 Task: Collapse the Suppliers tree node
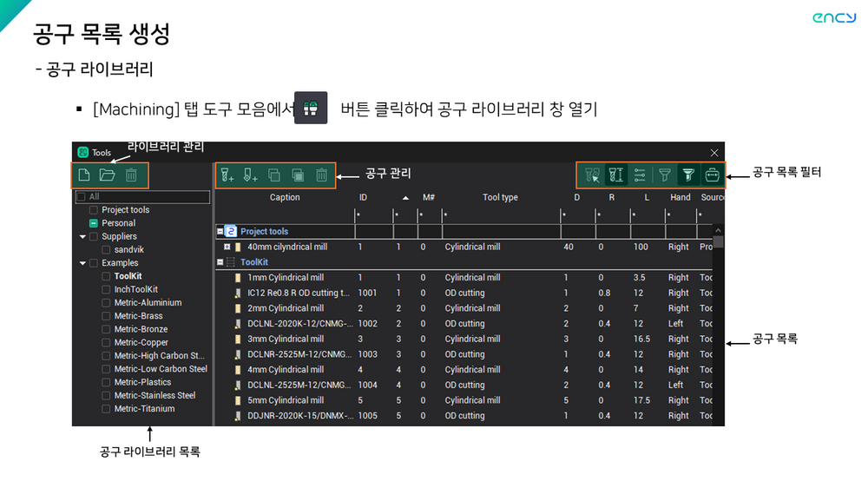(x=82, y=236)
